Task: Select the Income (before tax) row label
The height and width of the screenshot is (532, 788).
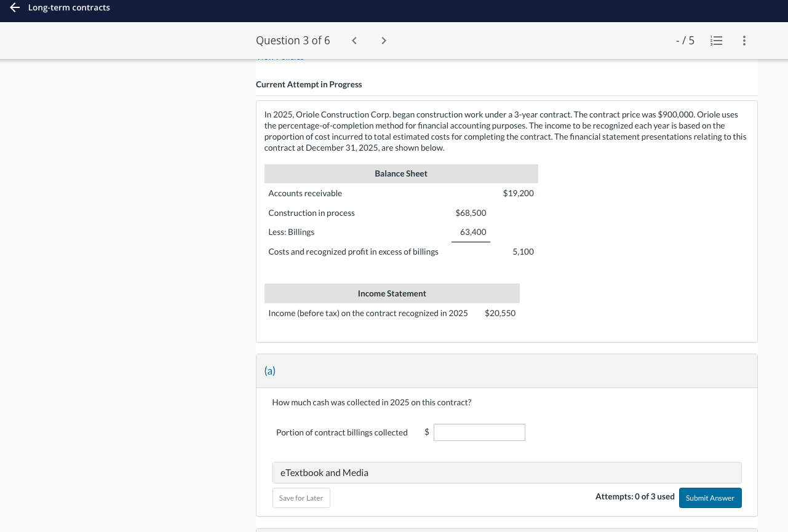Action: coord(368,313)
